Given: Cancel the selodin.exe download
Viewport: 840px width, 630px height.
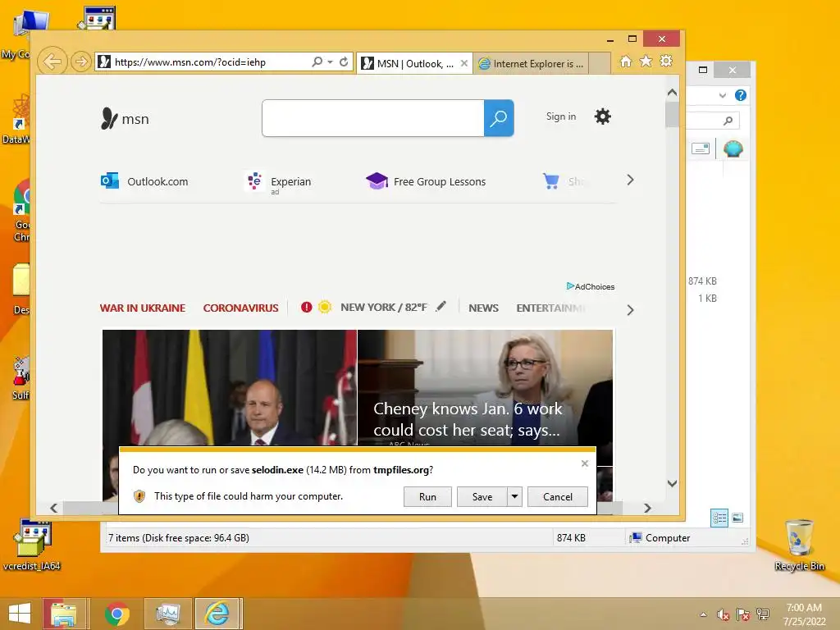Looking at the screenshot, I should pyautogui.click(x=558, y=496).
